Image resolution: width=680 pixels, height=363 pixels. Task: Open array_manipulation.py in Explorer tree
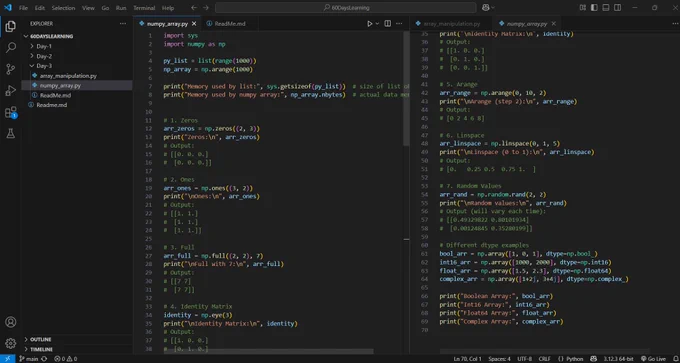(68, 76)
